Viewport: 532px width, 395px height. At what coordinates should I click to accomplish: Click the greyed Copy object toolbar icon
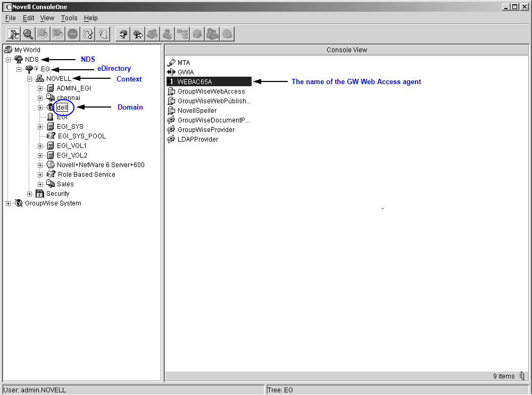[x=58, y=34]
